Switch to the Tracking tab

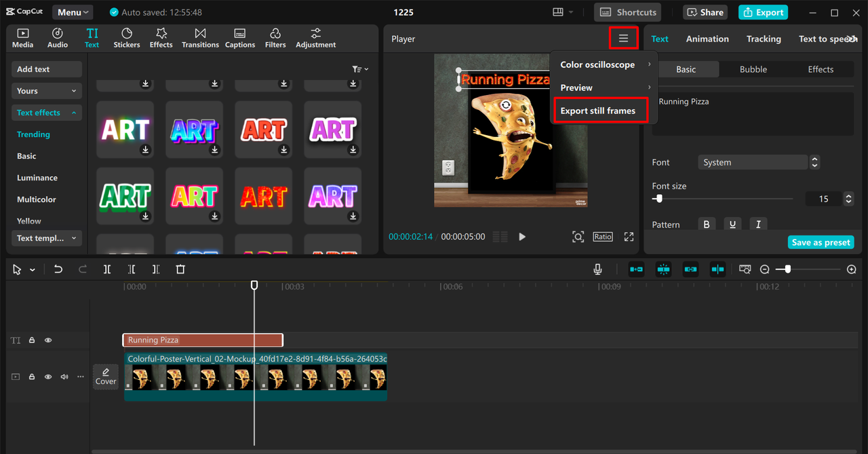pyautogui.click(x=764, y=39)
